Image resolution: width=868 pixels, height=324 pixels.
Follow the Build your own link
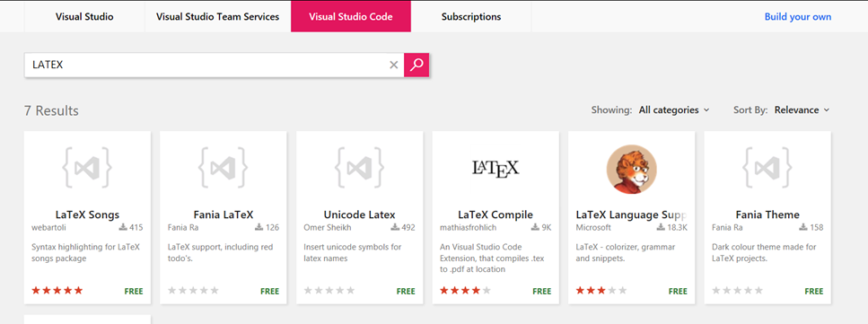[798, 17]
